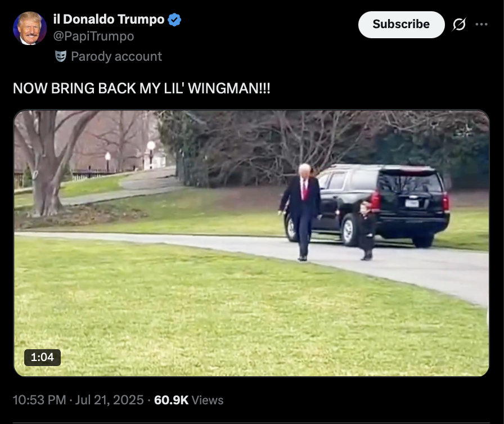Click the tweet text NOW BRING BACK
Screen dimensions: 504x424
141,88
